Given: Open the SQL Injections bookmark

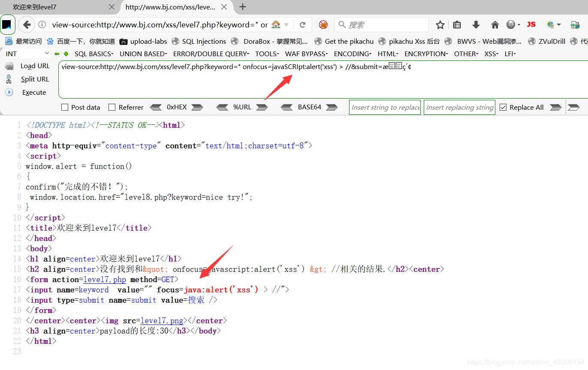Looking at the screenshot, I should pos(199,41).
